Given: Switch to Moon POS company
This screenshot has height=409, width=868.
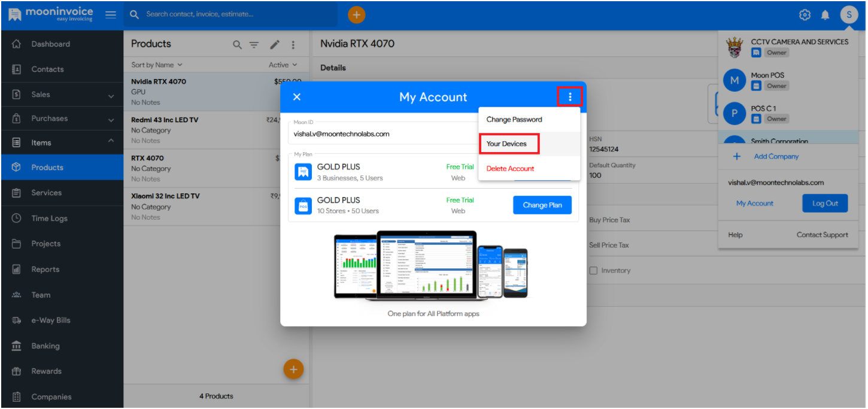Looking at the screenshot, I should [x=788, y=80].
